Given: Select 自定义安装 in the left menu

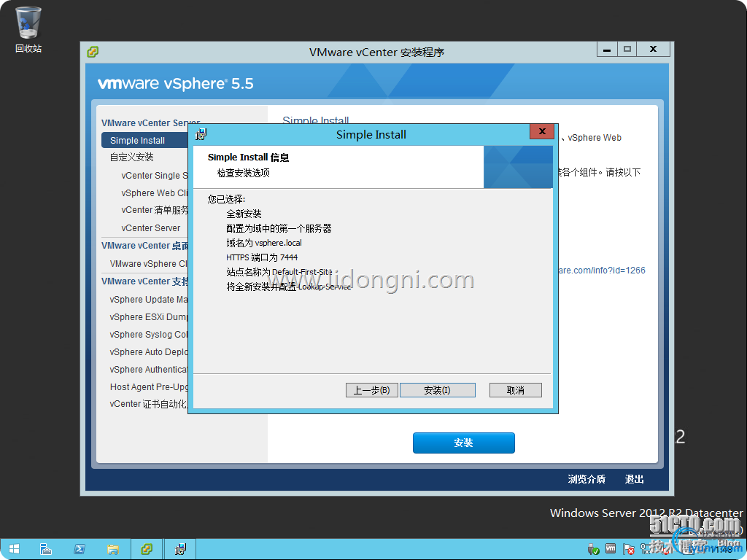Looking at the screenshot, I should click(x=131, y=157).
